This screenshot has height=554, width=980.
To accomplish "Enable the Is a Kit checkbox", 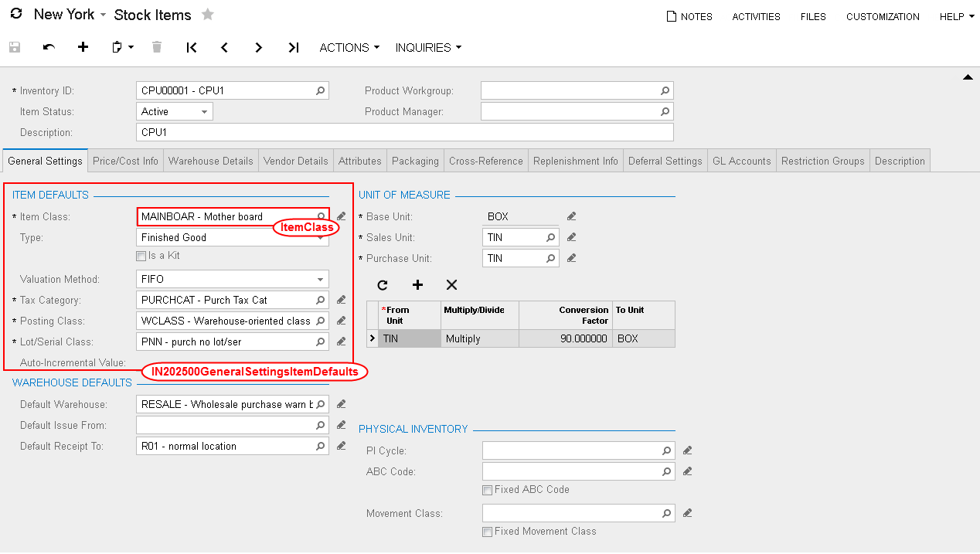I will pyautogui.click(x=141, y=256).
